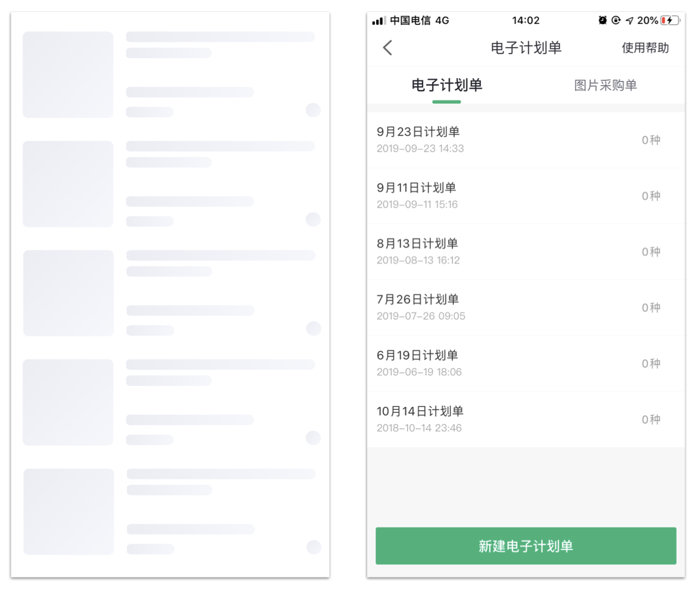
Task: Tap the 14:02 clock in status bar
Action: coord(526,20)
